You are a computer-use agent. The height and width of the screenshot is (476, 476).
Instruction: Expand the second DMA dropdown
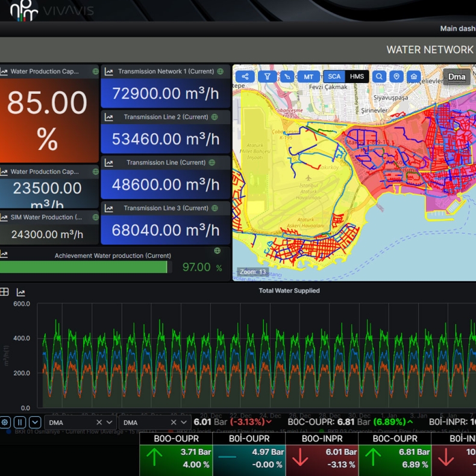pyautogui.click(x=183, y=422)
